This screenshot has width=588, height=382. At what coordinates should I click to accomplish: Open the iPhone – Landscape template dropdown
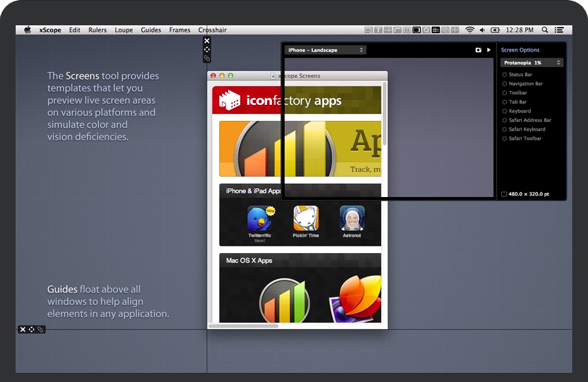tap(326, 50)
